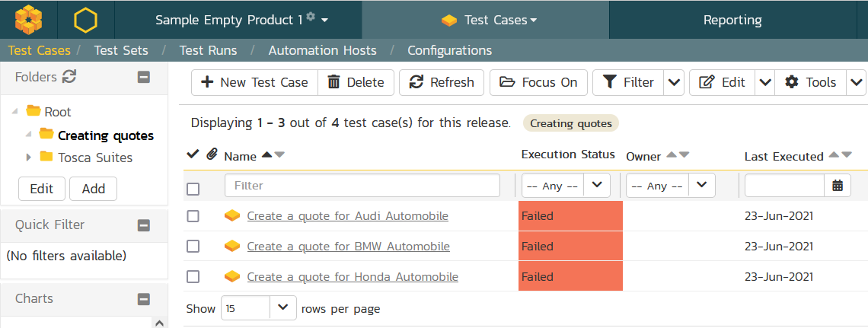Collapse the Quick Filter panel
Image resolution: width=868 pixels, height=328 pixels.
[x=143, y=225]
